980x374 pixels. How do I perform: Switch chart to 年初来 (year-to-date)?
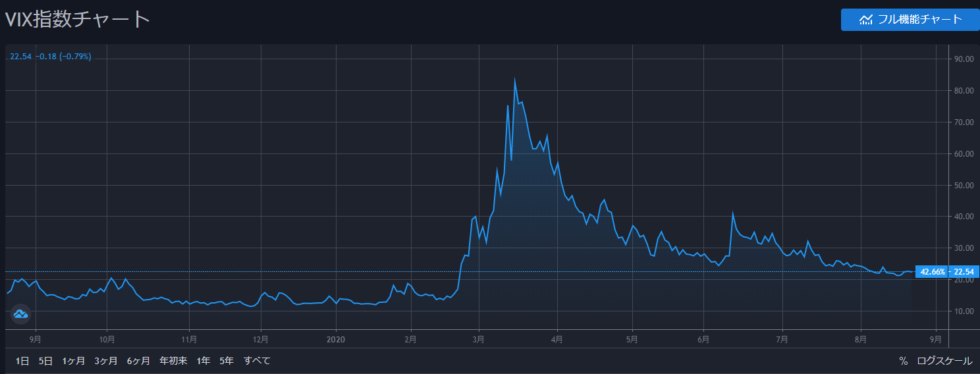[173, 361]
